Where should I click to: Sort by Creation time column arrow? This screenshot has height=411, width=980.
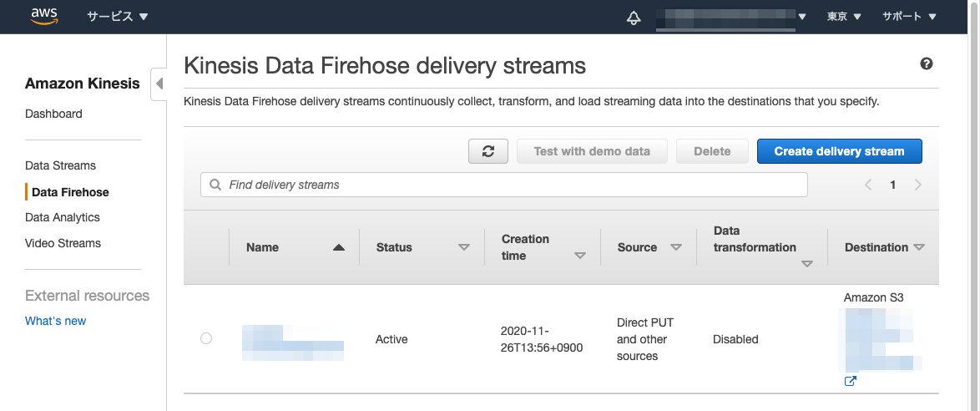pyautogui.click(x=580, y=256)
